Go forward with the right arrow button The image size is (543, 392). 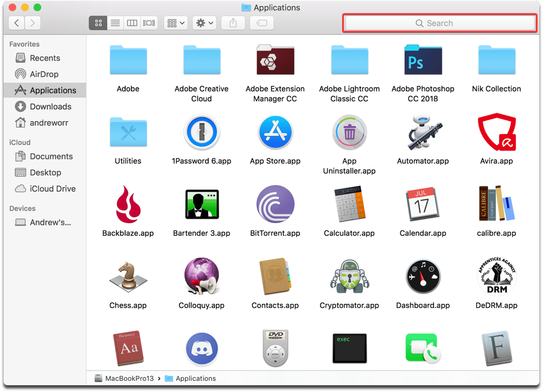(33, 23)
